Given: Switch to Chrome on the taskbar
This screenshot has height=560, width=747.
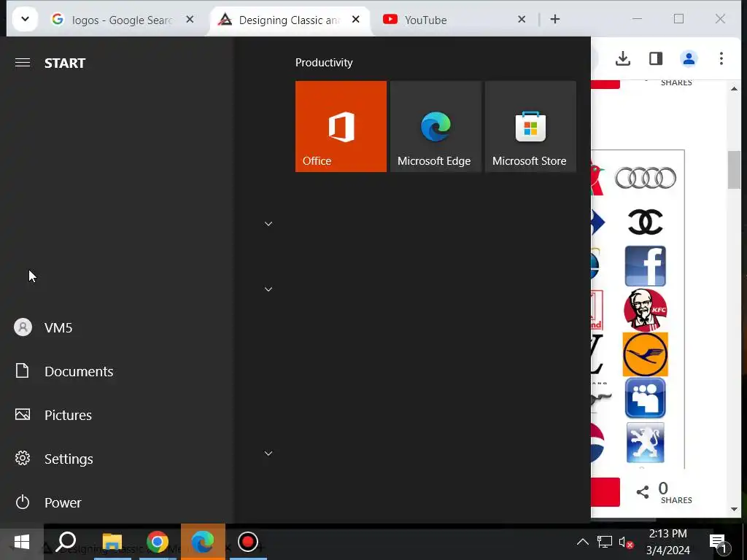Looking at the screenshot, I should click(x=158, y=542).
